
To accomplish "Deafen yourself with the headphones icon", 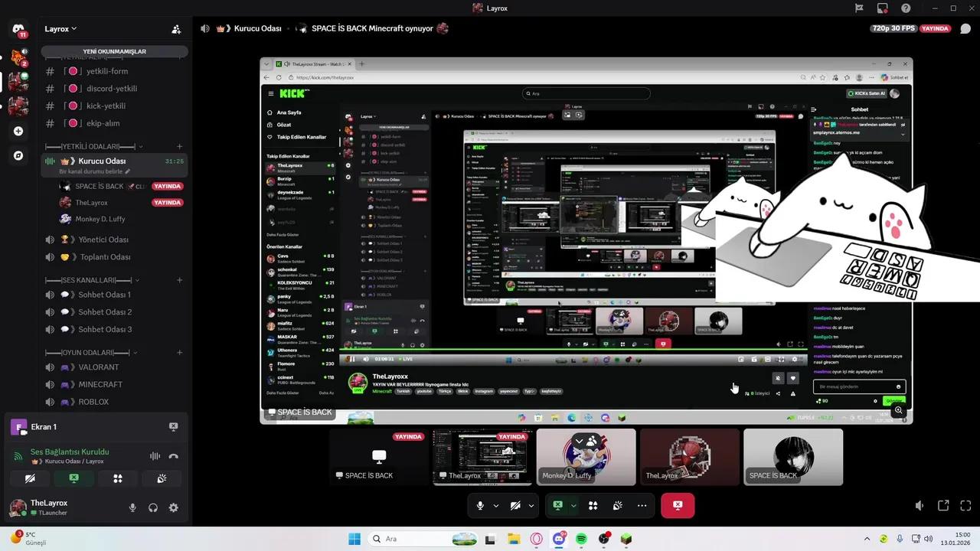I will 152,507.
